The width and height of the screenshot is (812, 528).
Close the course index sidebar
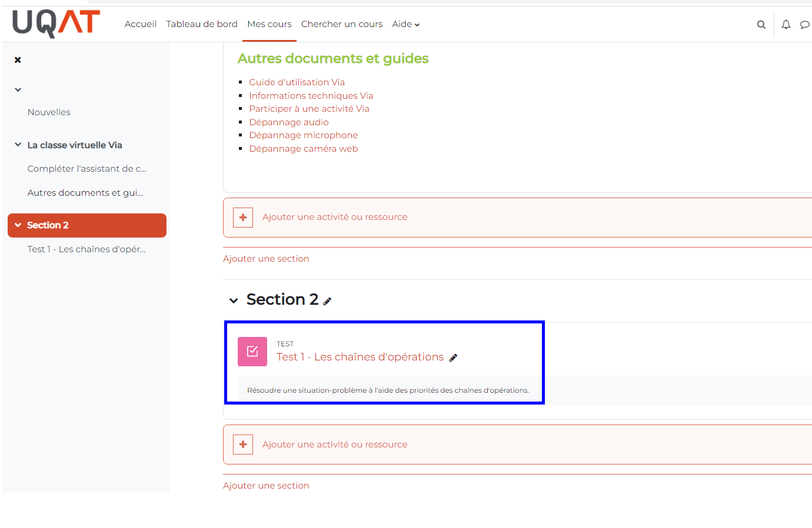(x=18, y=60)
